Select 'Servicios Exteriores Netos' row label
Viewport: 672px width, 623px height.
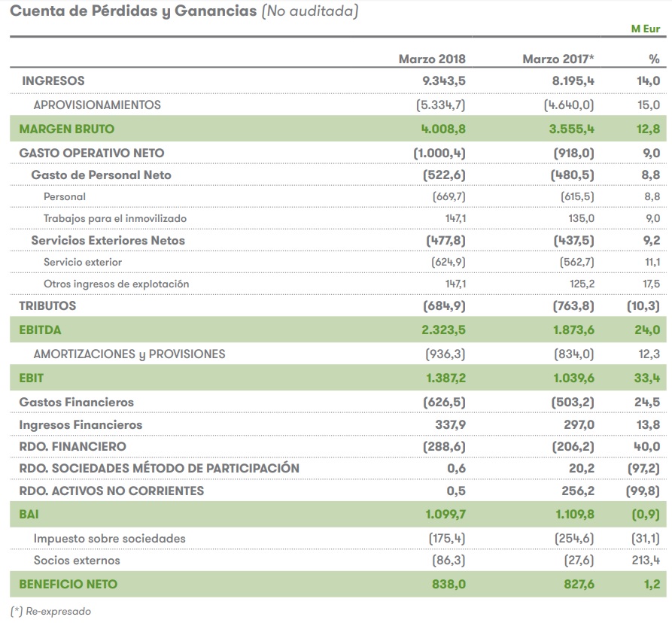point(108,240)
